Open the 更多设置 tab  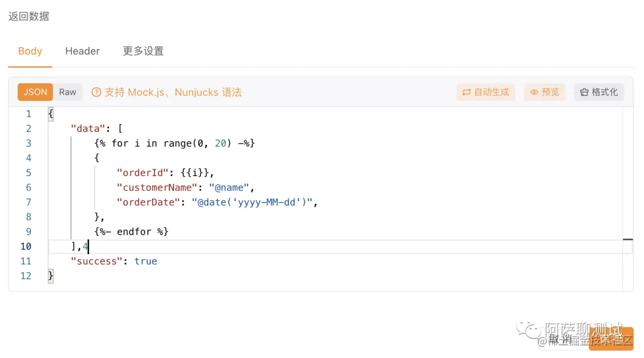143,51
